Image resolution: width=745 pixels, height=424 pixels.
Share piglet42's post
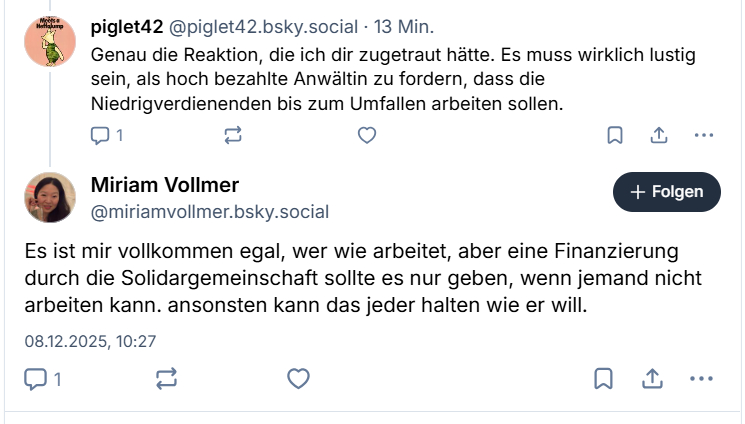pos(660,135)
